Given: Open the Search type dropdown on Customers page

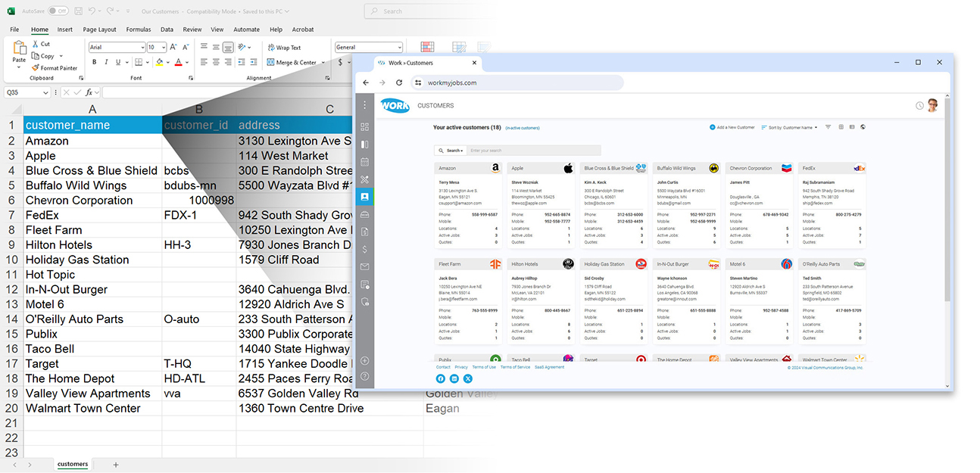Looking at the screenshot, I should pyautogui.click(x=450, y=151).
